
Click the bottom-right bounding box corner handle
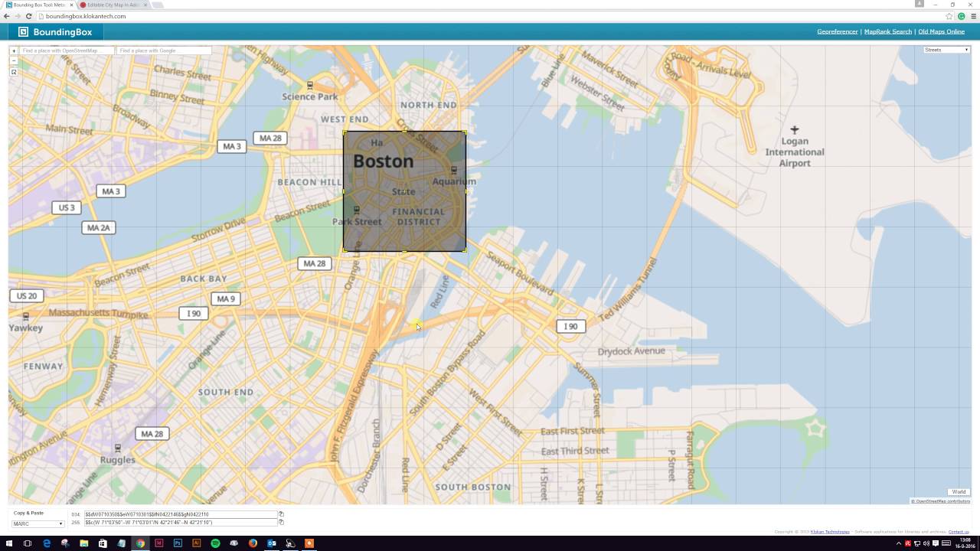coord(465,250)
